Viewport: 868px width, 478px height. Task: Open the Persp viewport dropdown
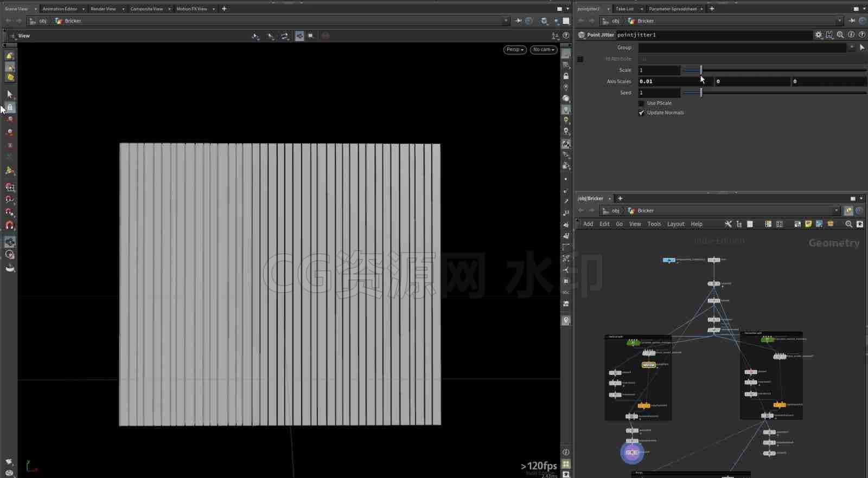point(514,49)
